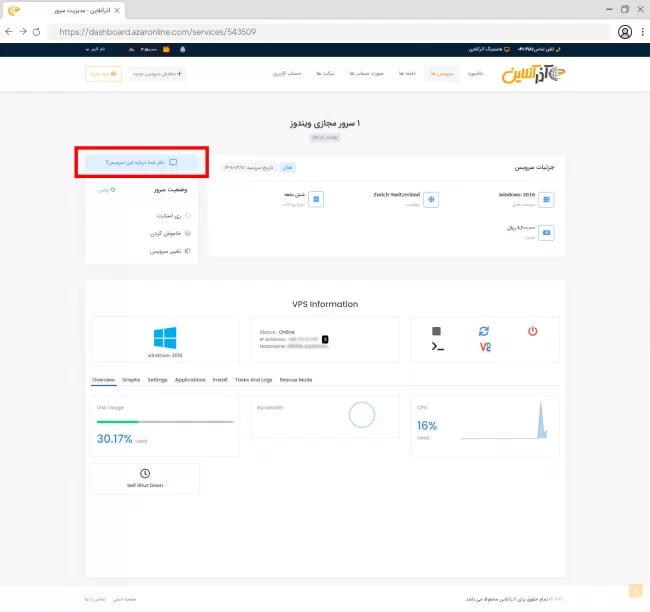
Task: Click the 30.17% disk usage value
Action: coord(114,439)
